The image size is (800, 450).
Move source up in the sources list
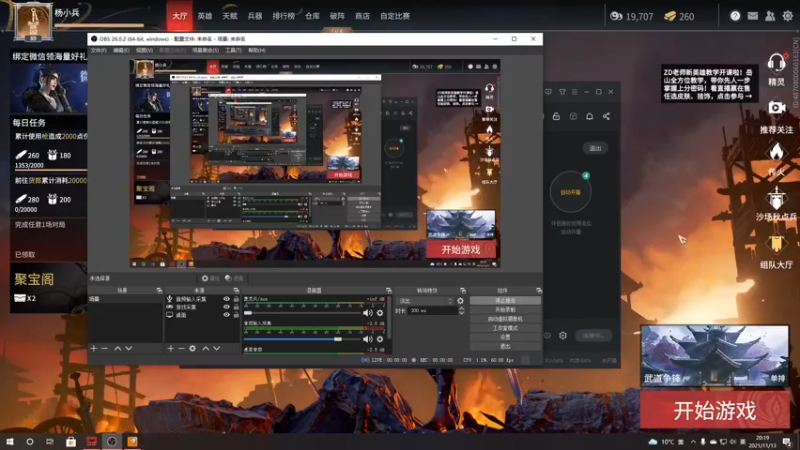[206, 348]
